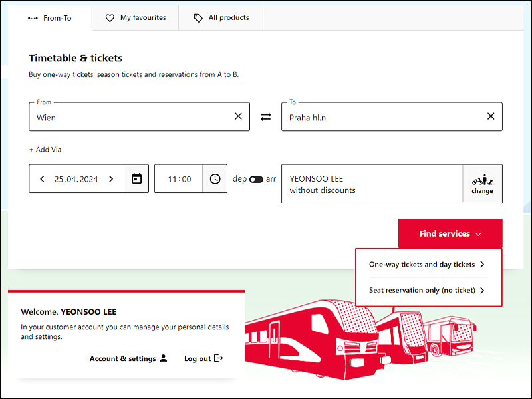The height and width of the screenshot is (399, 532).
Task: Open the clock time picker icon
Action: pyautogui.click(x=215, y=178)
